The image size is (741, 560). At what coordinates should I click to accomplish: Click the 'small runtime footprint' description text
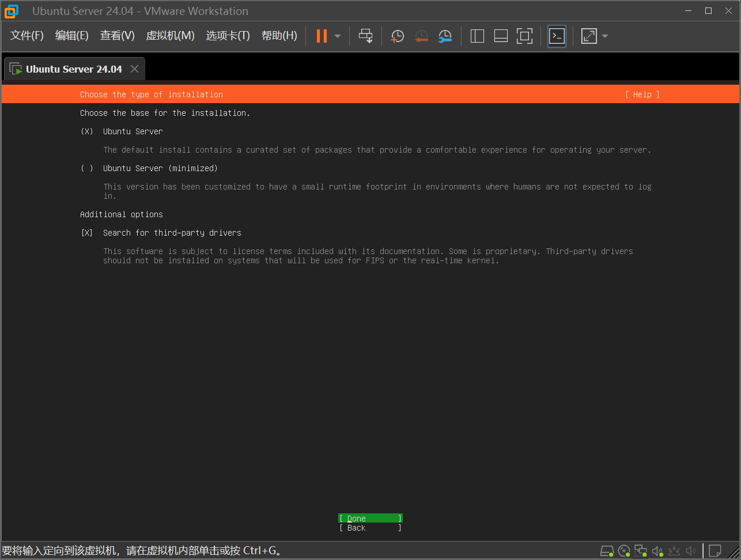click(x=377, y=191)
